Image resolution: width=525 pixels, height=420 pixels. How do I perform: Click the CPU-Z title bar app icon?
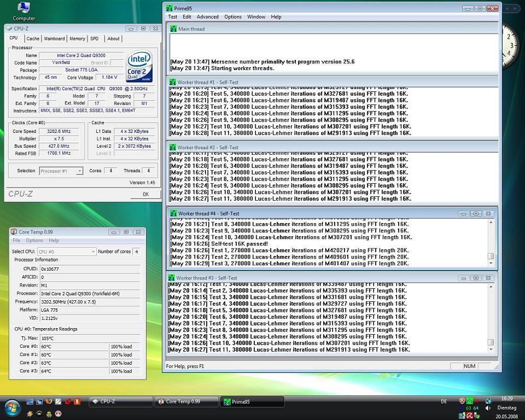(x=9, y=28)
